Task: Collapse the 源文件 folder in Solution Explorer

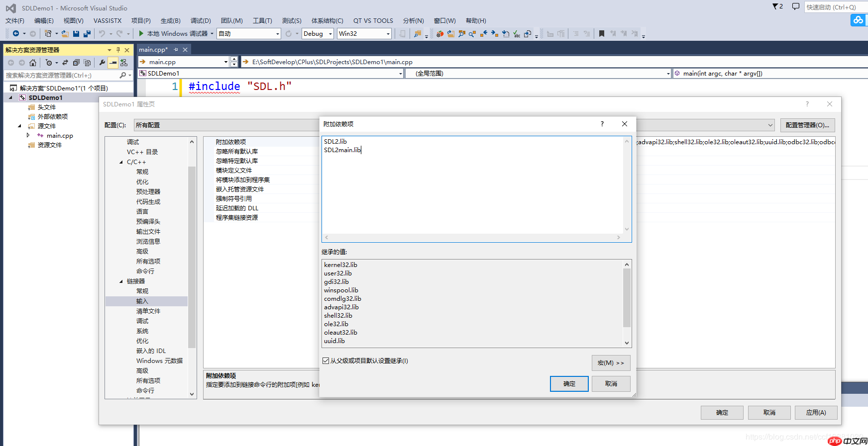Action: click(19, 126)
